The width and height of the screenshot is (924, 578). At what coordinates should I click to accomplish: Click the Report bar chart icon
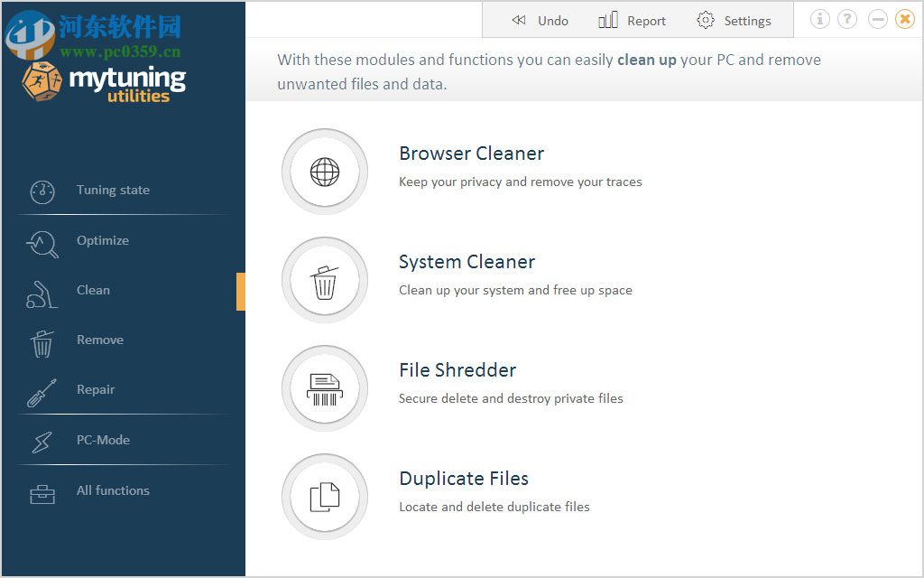(608, 20)
